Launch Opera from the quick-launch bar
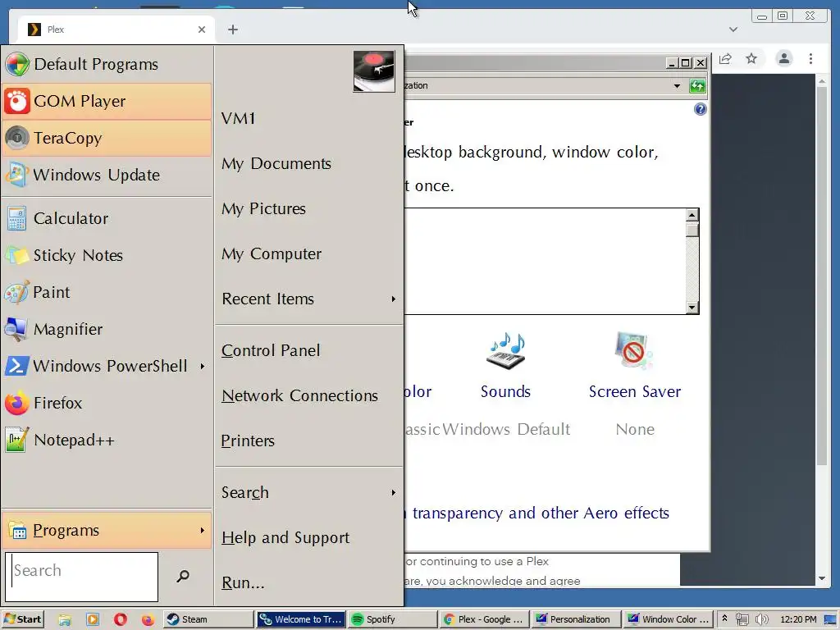 tap(121, 620)
